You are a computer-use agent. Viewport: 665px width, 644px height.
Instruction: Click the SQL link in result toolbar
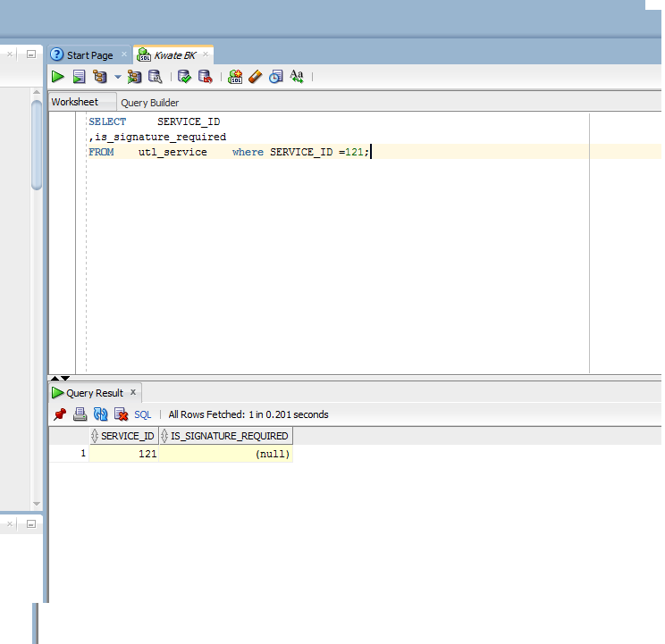(x=142, y=414)
